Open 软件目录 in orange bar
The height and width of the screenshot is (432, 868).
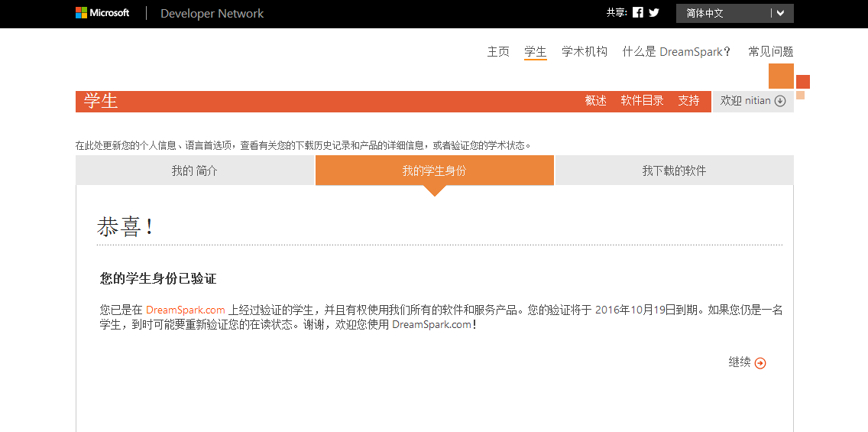pos(642,101)
